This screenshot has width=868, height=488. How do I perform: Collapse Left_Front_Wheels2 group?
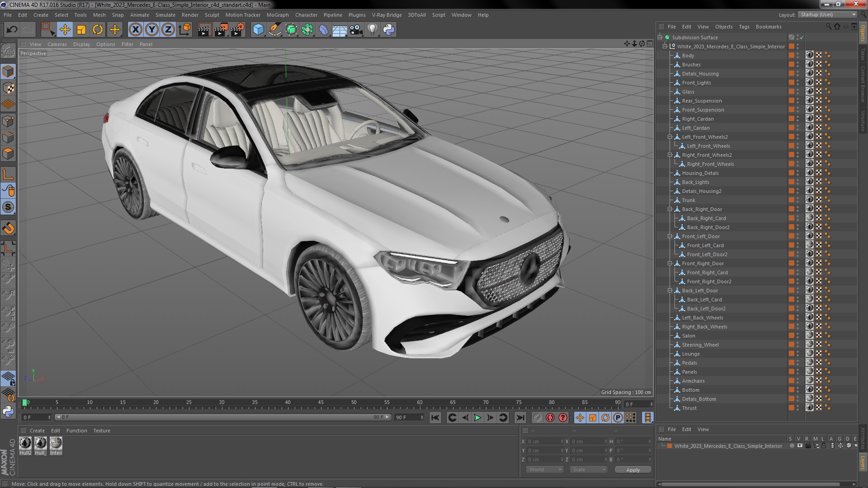point(670,137)
